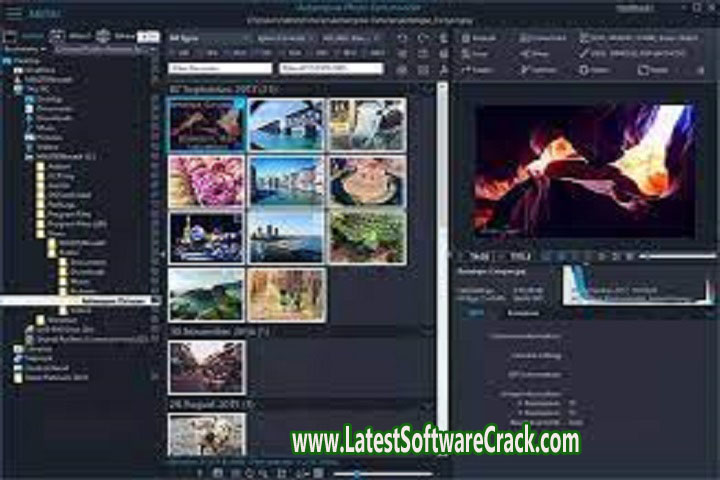Image resolution: width=720 pixels, height=480 pixels.
Task: Select the This PC tree node icon
Action: [x=20, y=88]
